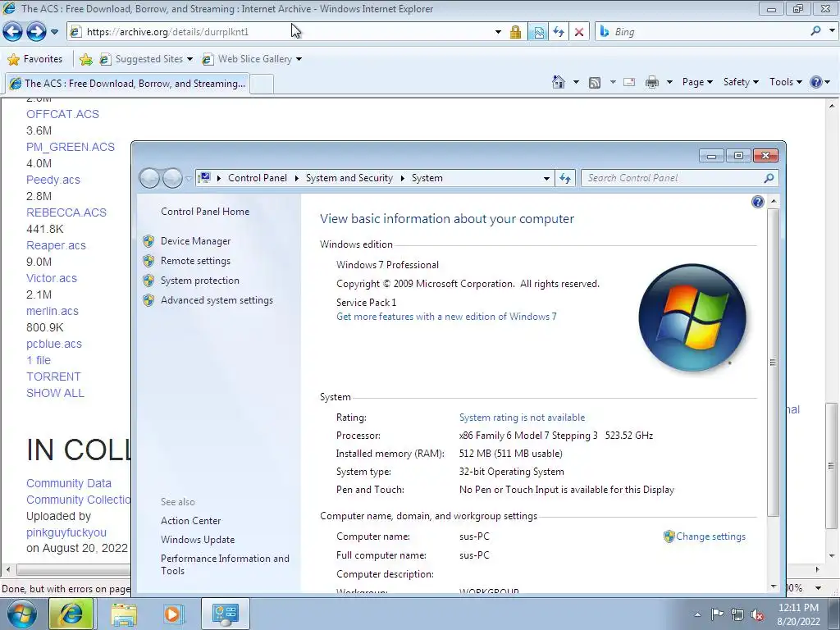Click SHOW ALL link on archive page

point(55,393)
